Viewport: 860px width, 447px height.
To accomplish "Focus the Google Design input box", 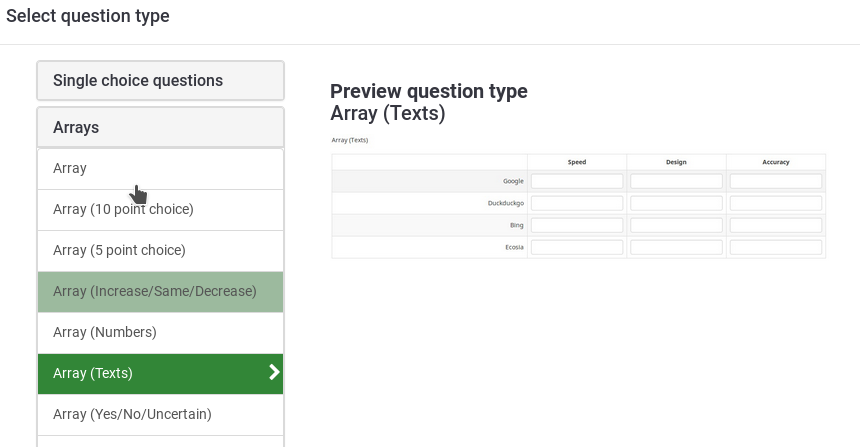I will pos(676,181).
